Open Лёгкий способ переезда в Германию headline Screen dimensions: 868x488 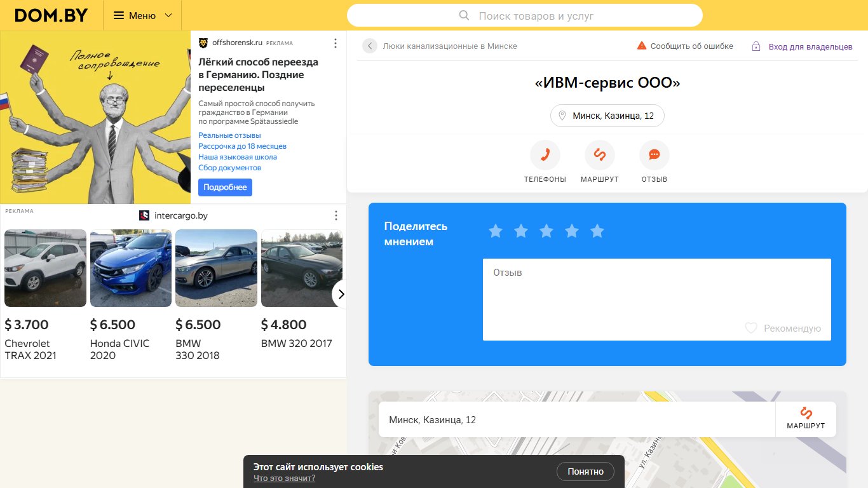click(x=259, y=75)
